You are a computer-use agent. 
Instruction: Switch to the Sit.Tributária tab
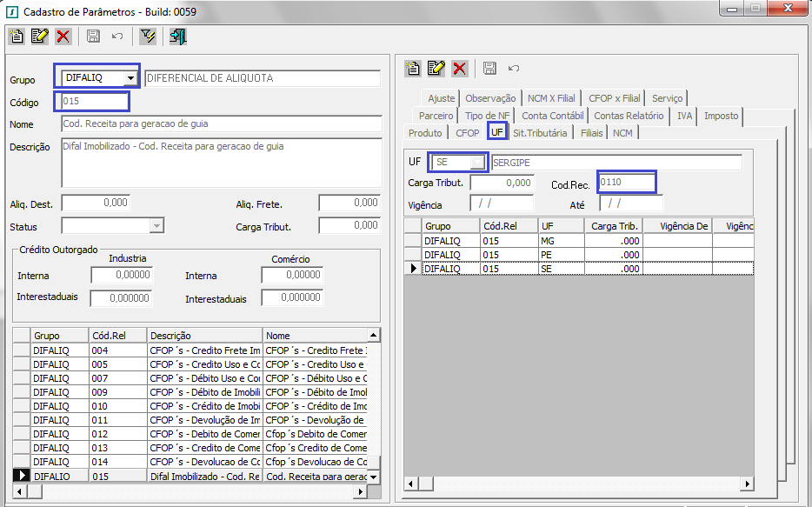click(x=540, y=133)
